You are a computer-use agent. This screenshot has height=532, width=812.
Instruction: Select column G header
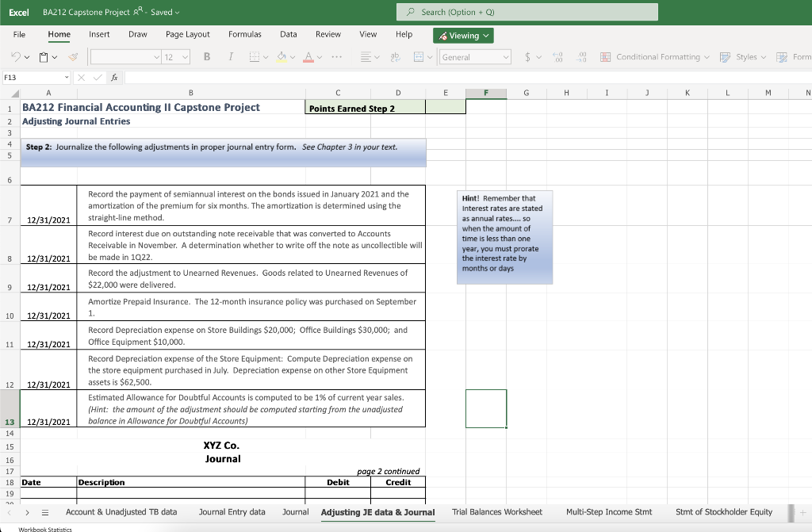coord(527,94)
